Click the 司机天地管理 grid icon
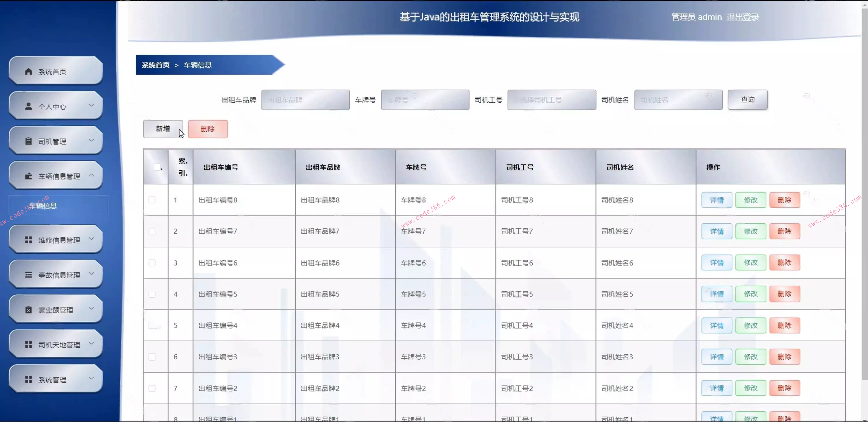Screen dimensions: 868x422 tap(28, 344)
